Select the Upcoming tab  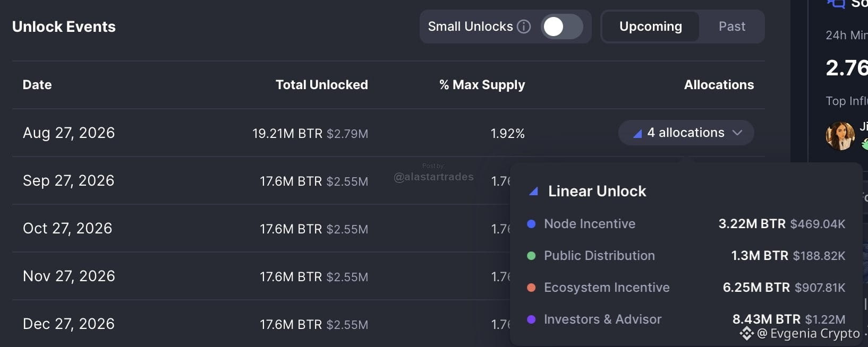(650, 27)
